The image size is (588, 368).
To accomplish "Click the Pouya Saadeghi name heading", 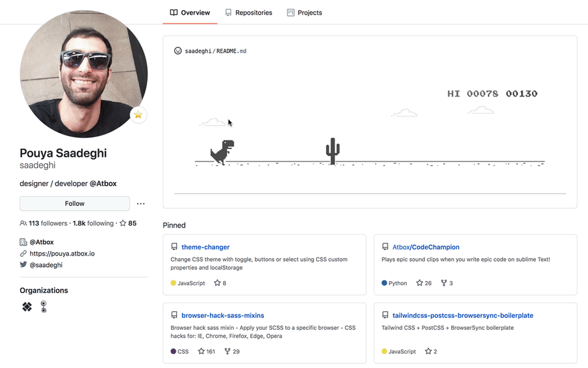I will click(x=63, y=153).
